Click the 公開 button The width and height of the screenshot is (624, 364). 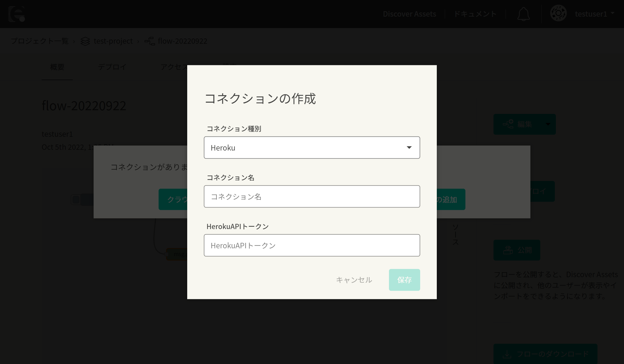[x=517, y=250]
